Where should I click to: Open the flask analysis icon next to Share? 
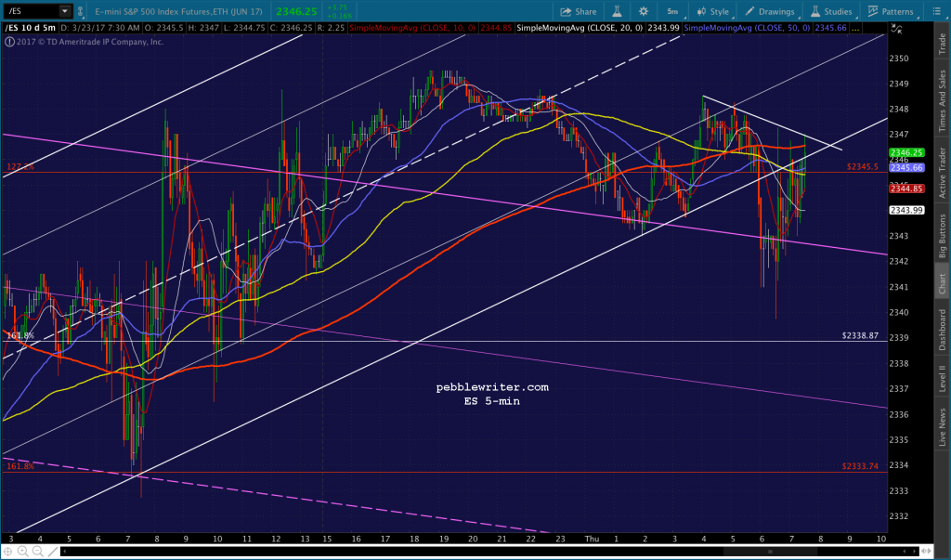[617, 11]
